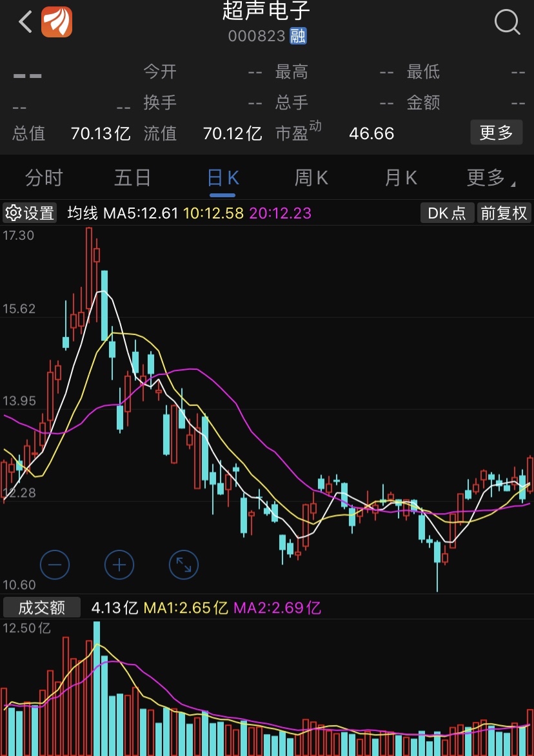Tap the lowest candlestick near 10.60
This screenshot has width=534, height=756.
pyautogui.click(x=437, y=566)
